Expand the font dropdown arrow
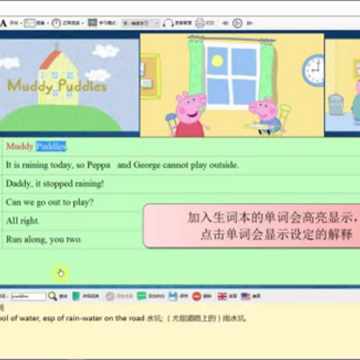 click(21, 23)
